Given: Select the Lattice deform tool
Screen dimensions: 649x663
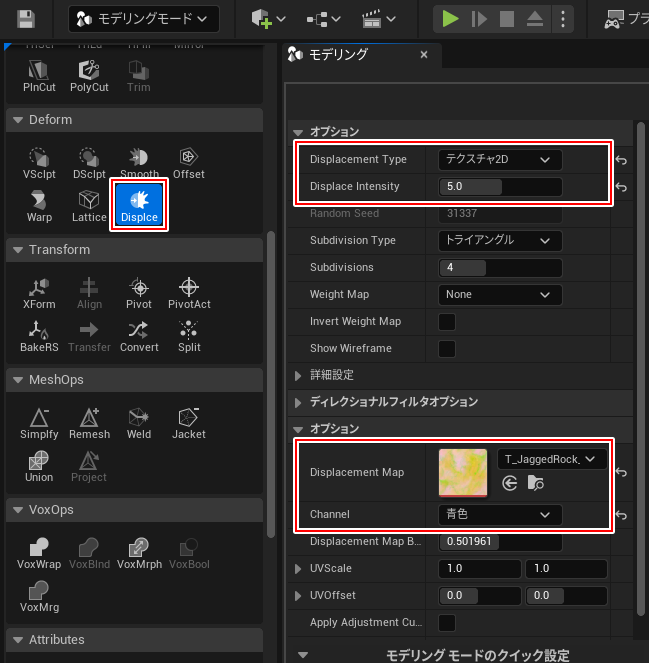Looking at the screenshot, I should pos(89,203).
